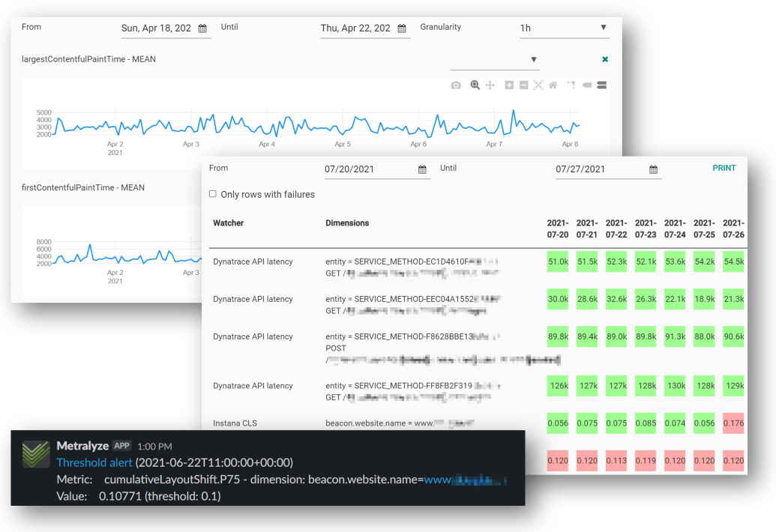Click the camera download-plot icon
The image size is (776, 532).
[x=456, y=85]
